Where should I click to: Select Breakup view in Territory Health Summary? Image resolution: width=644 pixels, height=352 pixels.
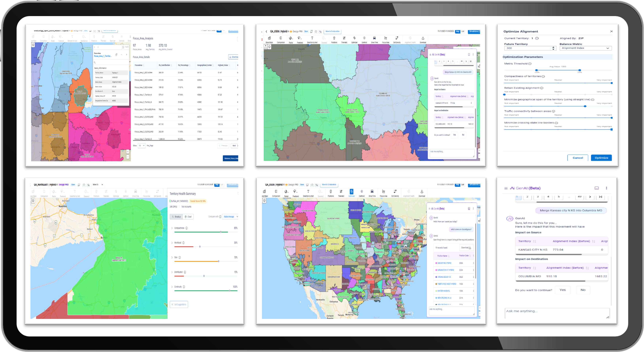point(177,217)
